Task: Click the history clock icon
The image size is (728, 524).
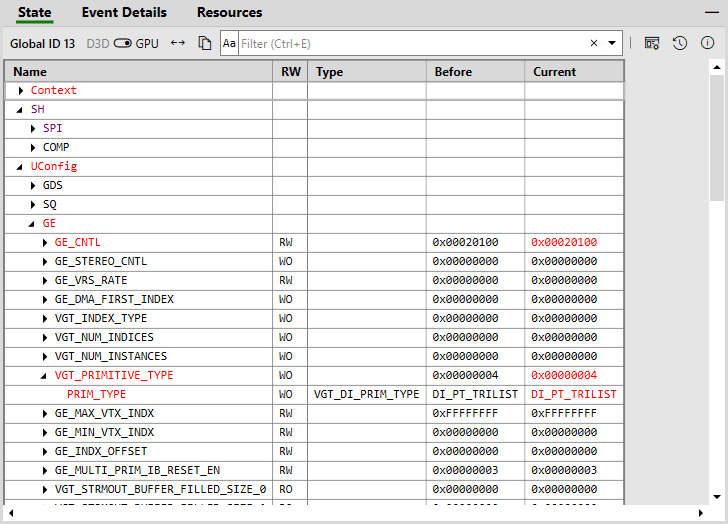Action: [x=680, y=43]
